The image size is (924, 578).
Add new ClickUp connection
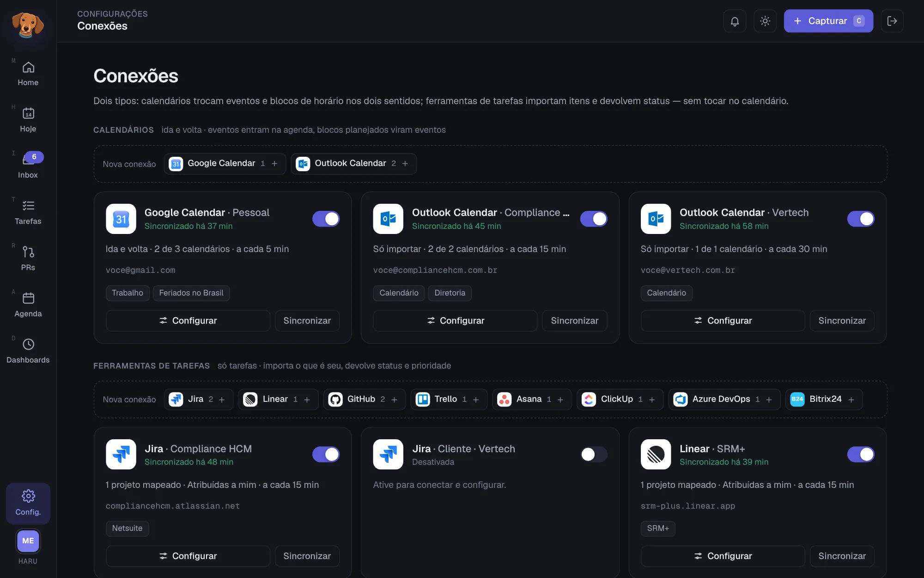[x=620, y=399]
